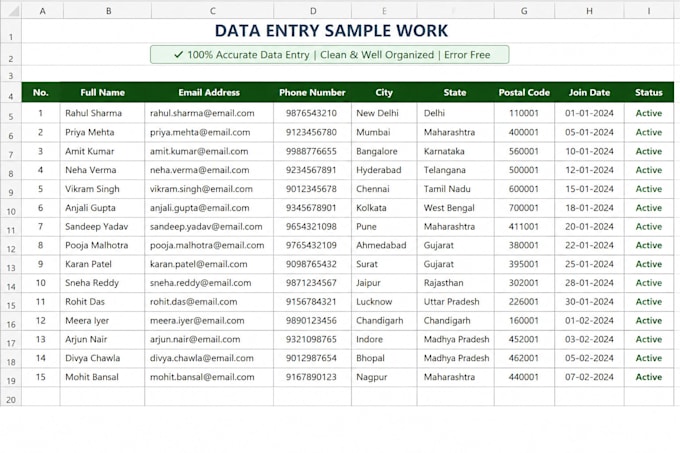Select phone number 9156784321
This screenshot has height=453, width=680.
pos(312,302)
